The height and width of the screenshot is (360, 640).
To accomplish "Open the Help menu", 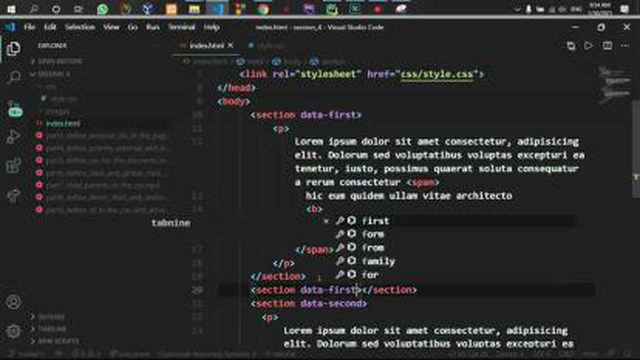I will click(211, 27).
